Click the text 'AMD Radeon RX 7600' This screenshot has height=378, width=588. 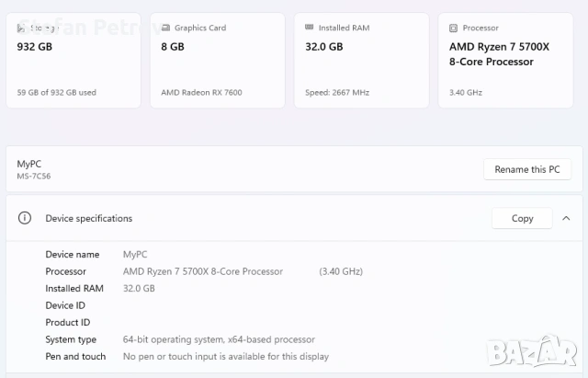(x=201, y=92)
